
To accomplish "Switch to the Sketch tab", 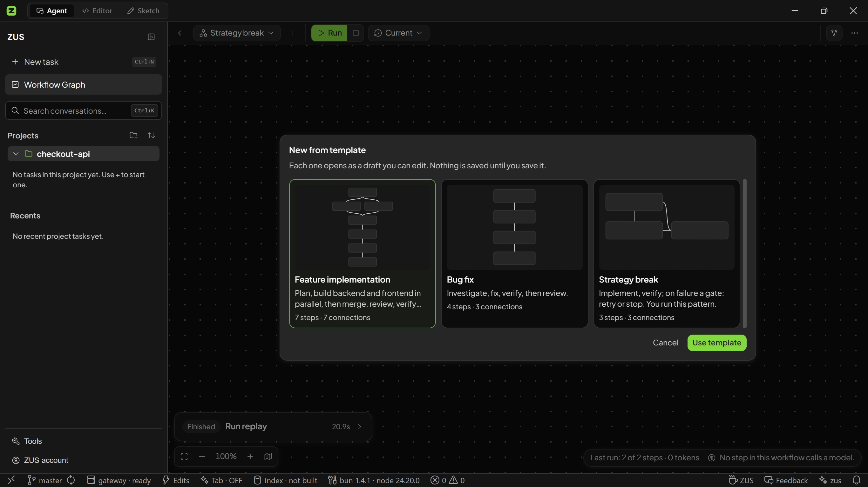I will point(143,11).
